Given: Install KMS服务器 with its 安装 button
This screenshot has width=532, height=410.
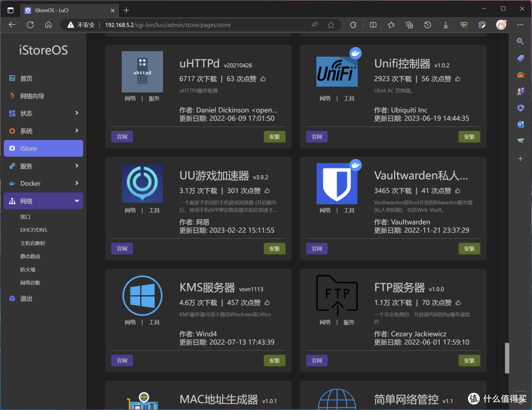Looking at the screenshot, I should click(274, 360).
